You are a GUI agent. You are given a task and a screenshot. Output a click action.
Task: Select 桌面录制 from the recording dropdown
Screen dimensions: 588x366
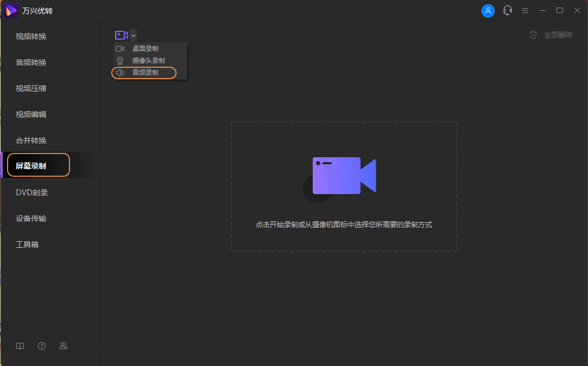click(x=144, y=48)
